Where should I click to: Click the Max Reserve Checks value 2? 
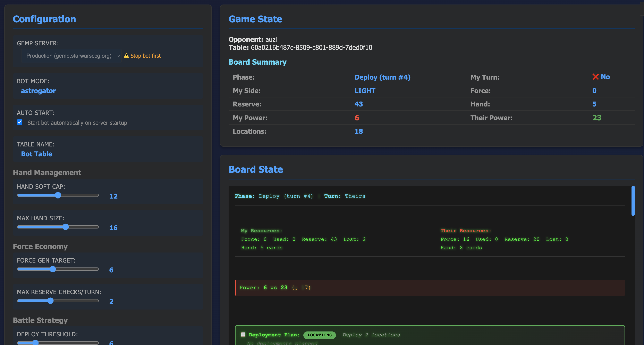111,302
